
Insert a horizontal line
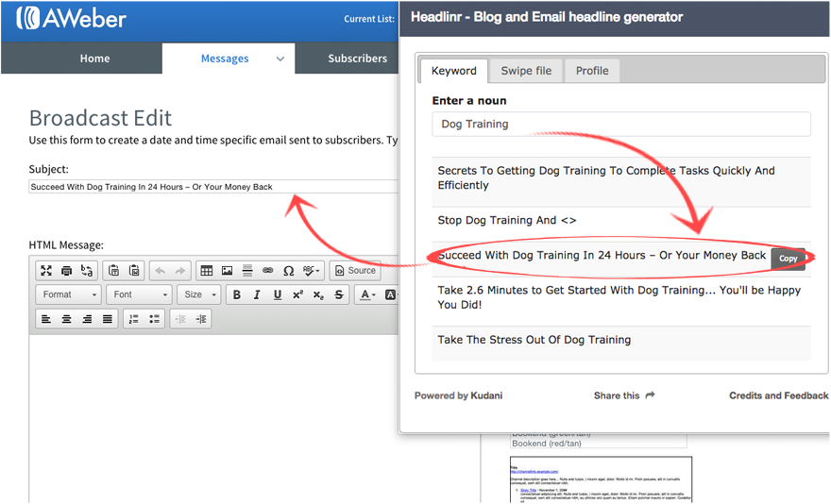247,270
